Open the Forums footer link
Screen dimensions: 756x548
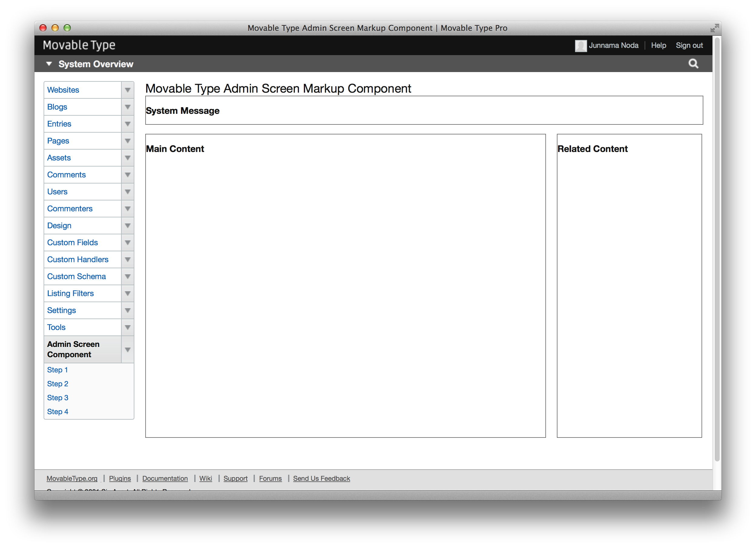(270, 479)
